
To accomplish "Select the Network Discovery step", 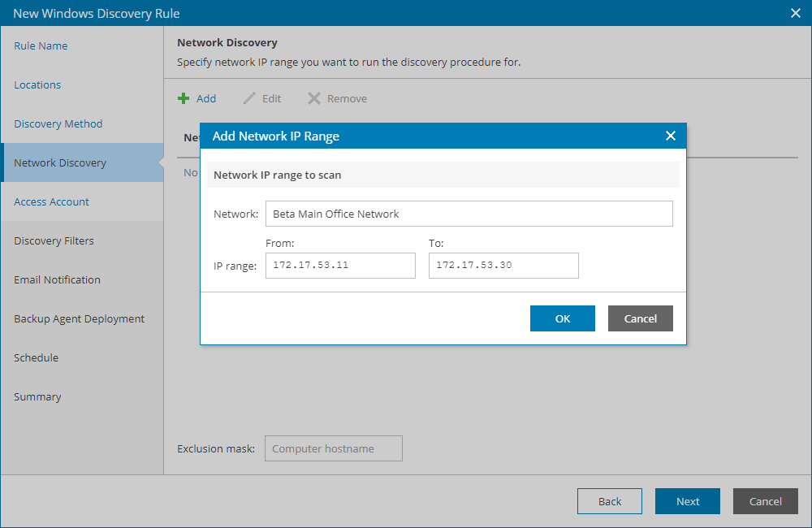I will click(x=60, y=163).
